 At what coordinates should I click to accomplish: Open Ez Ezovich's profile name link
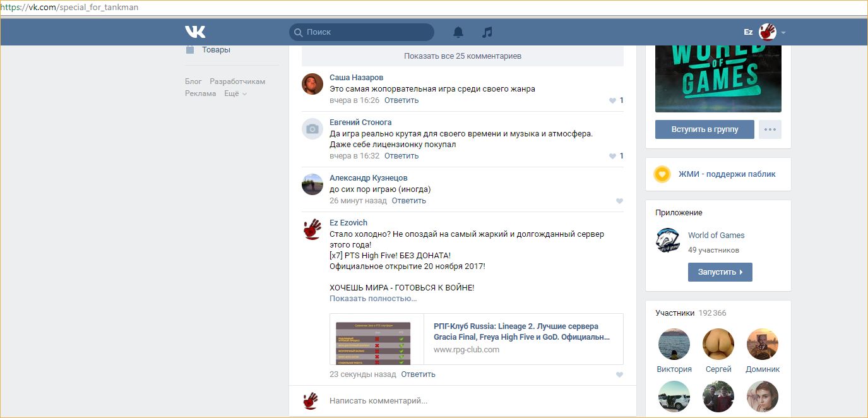(x=348, y=223)
